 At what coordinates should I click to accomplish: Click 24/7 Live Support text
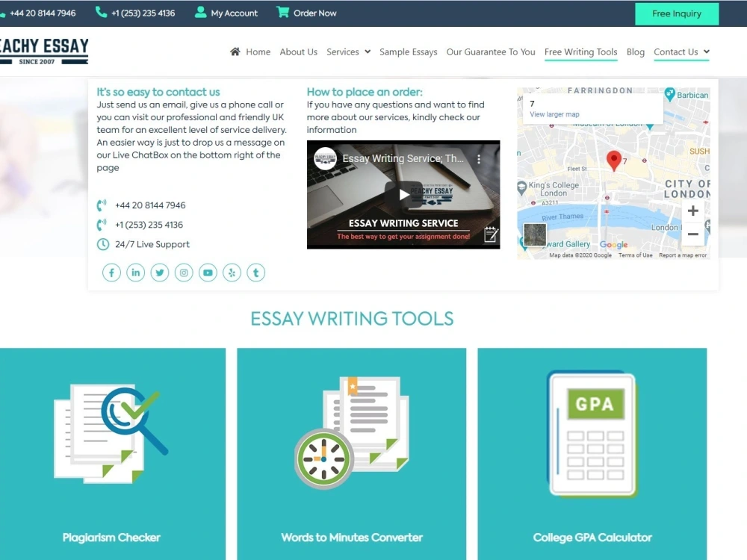pos(152,244)
